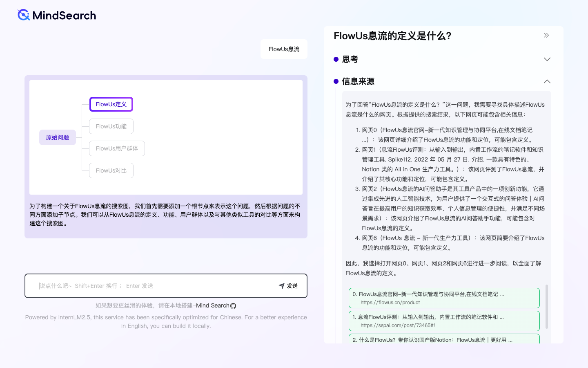Click the GitHub icon next to Mind Search
Viewport: 588px width, 368px height.
click(233, 306)
